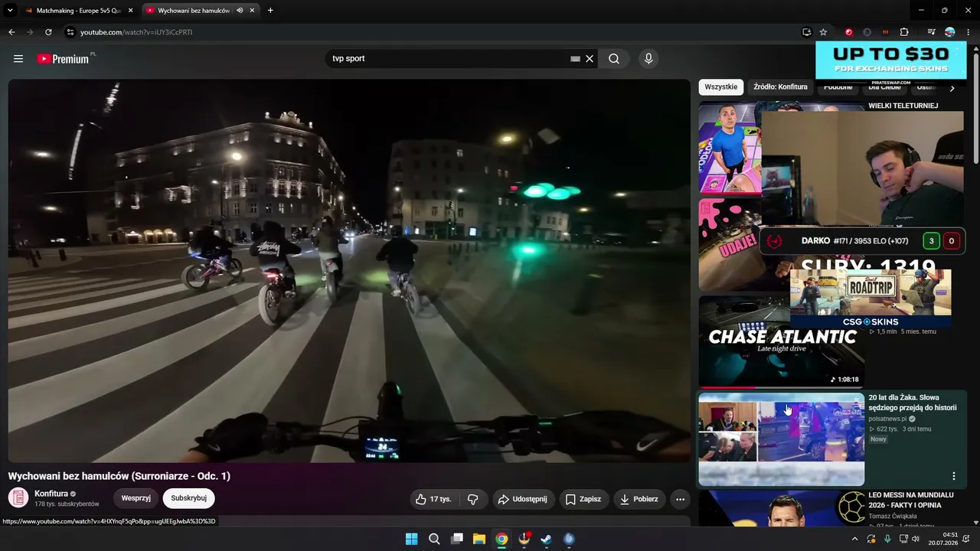
Task: Open the Chrome profile avatar
Action: coord(949,32)
